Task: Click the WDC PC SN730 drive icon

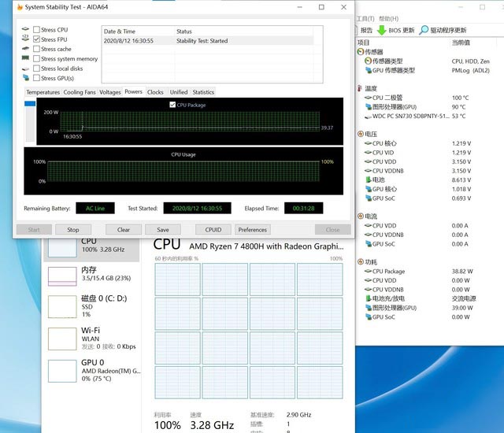Action: (368, 117)
